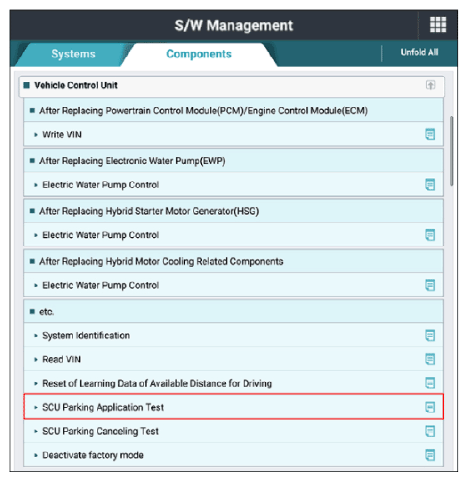Open icon beside SCU Parking Application Test
468x481 pixels.
[430, 407]
